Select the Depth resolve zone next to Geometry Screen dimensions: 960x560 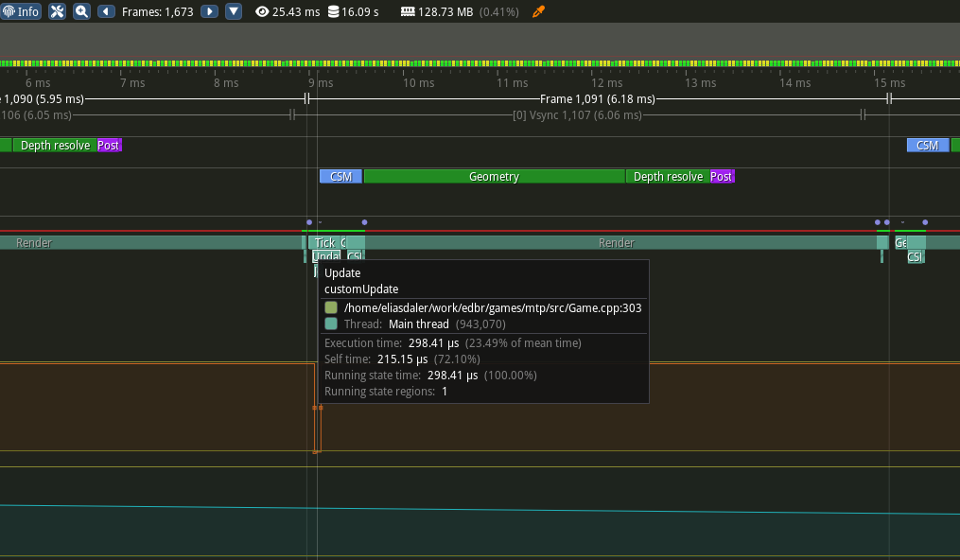pos(668,177)
